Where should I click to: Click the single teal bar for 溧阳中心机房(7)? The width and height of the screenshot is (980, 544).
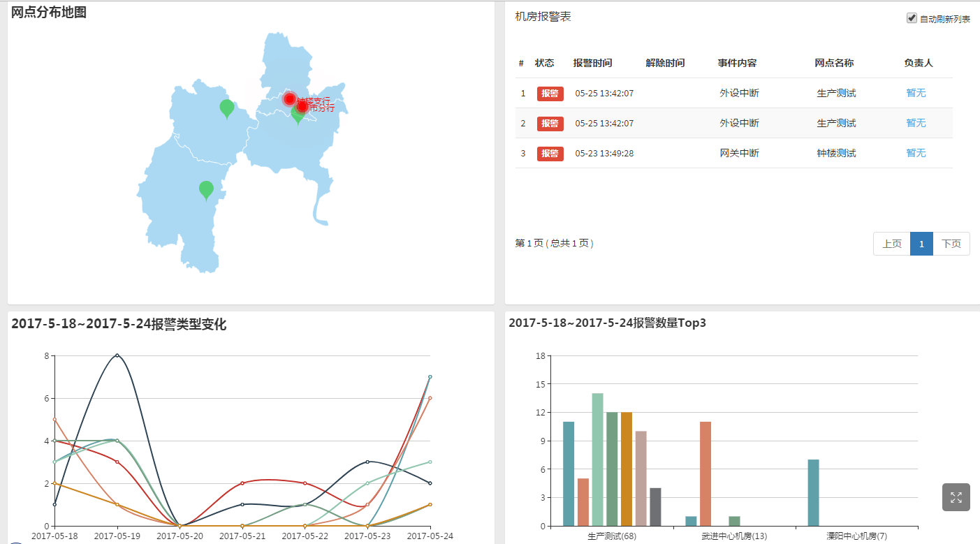point(812,492)
